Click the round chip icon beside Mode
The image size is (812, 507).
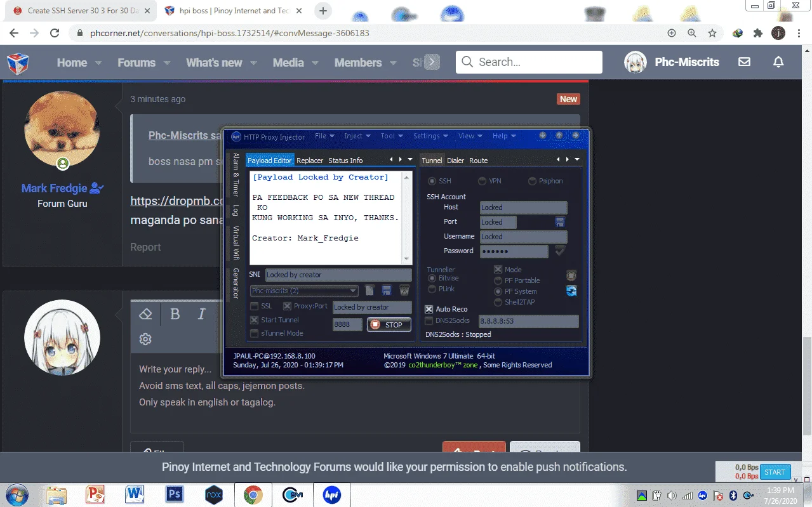[571, 275]
